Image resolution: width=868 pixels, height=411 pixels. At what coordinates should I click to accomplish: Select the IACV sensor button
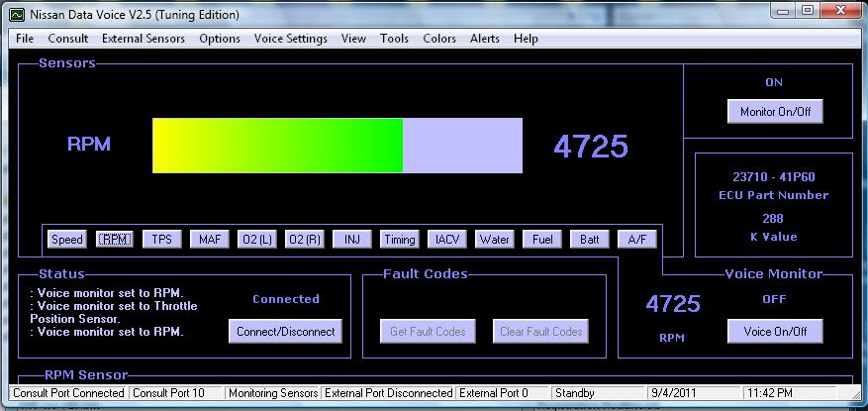click(447, 240)
